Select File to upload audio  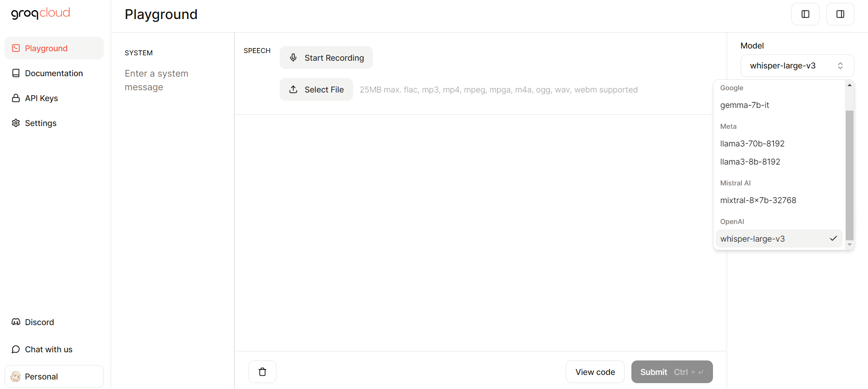[316, 89]
